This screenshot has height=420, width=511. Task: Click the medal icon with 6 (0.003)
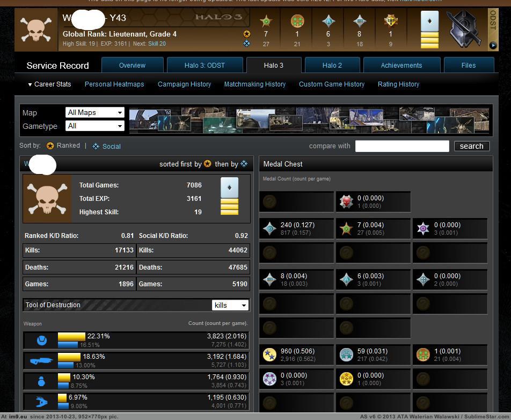click(x=346, y=279)
